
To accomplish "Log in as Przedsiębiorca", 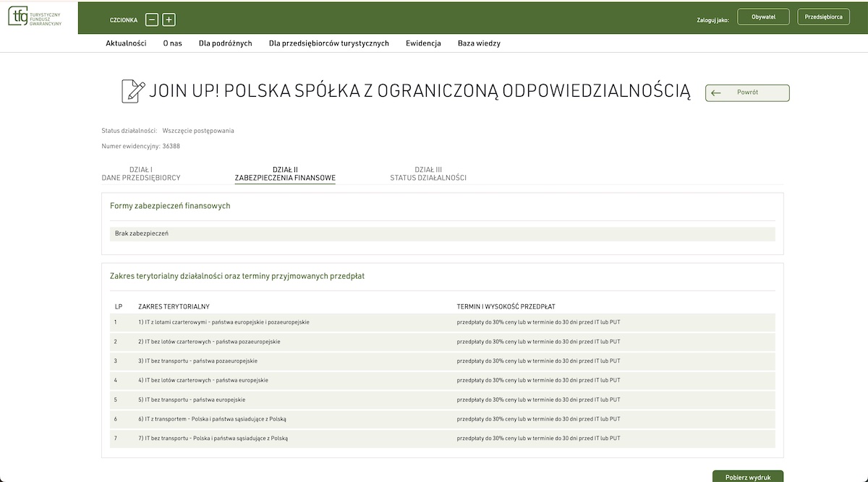I will point(823,17).
